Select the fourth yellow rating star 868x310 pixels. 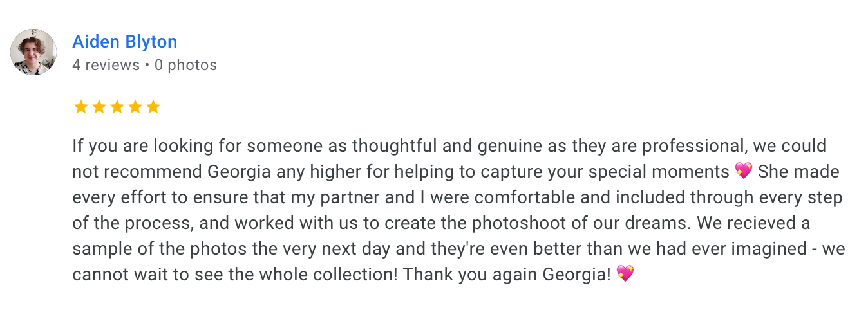pyautogui.click(x=135, y=107)
